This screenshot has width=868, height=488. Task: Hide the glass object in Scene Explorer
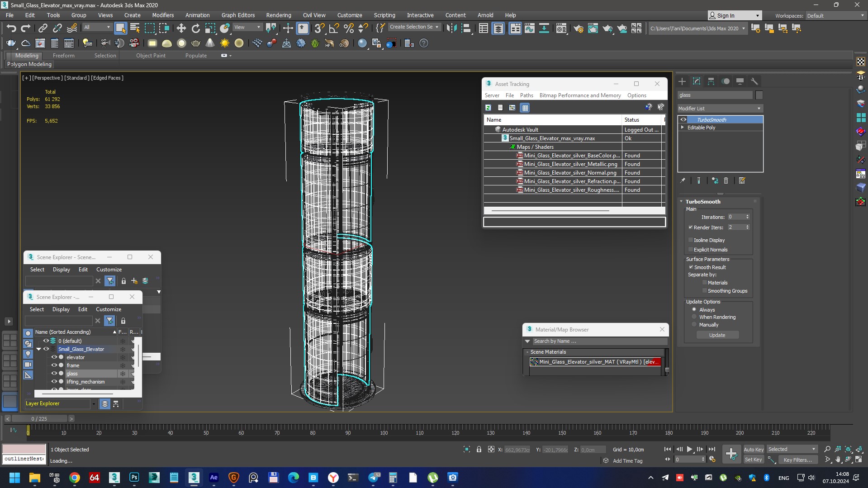[x=54, y=374]
